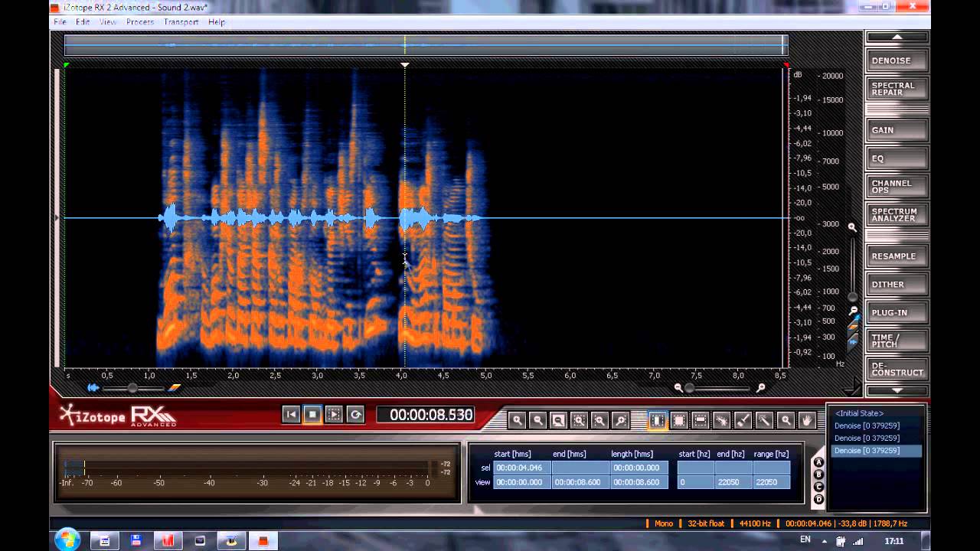The width and height of the screenshot is (980, 551).
Task: Open the Gain module
Action: 897,130
